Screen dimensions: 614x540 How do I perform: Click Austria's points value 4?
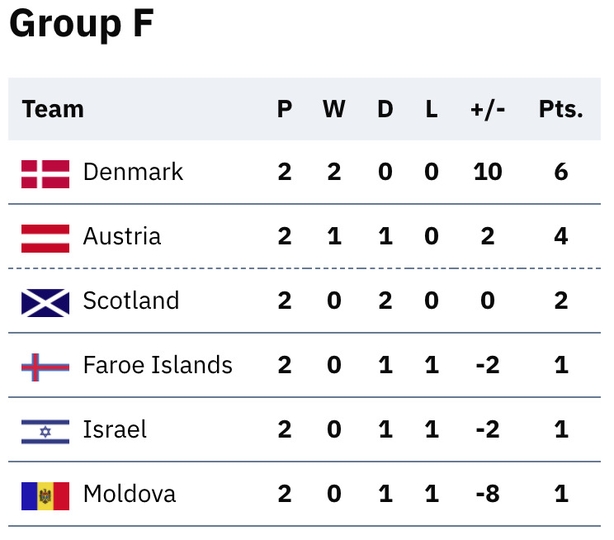[561, 236]
